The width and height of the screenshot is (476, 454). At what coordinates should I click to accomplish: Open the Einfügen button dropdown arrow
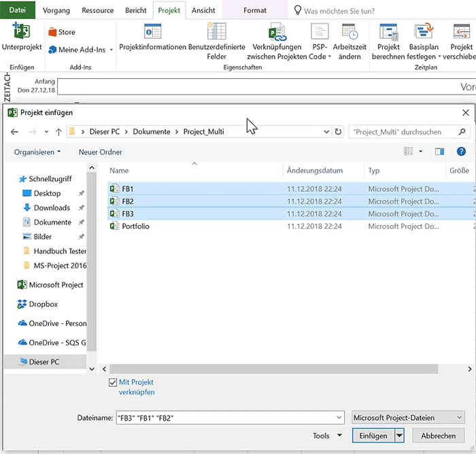[x=400, y=436]
